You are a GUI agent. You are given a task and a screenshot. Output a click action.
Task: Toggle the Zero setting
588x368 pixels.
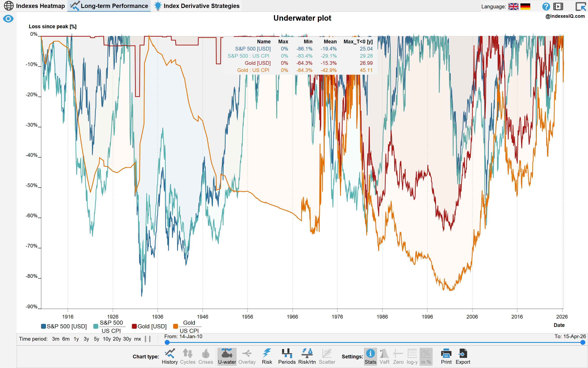click(398, 357)
